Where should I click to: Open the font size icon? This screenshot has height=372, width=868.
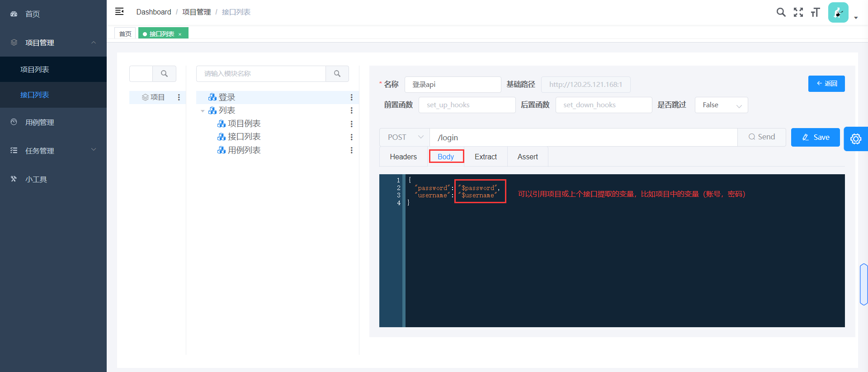coord(815,12)
